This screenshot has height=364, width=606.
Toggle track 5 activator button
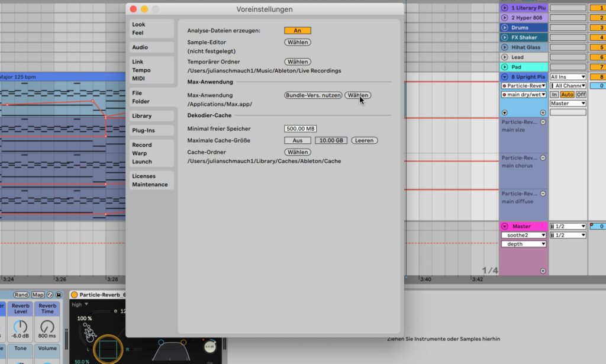click(x=598, y=47)
